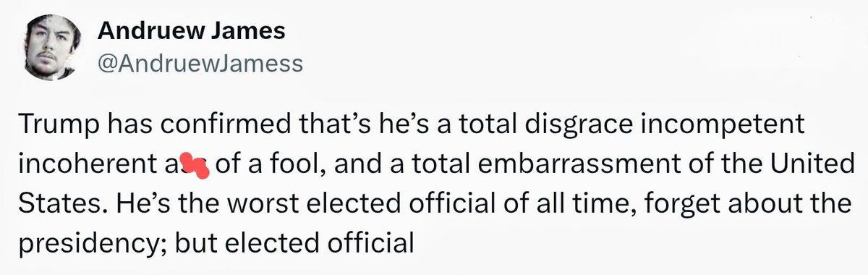Click the word forget in third line

(x=616, y=206)
